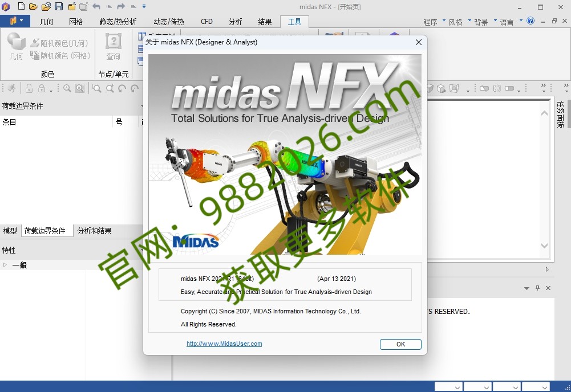Click the 几何 color tool icon

16,46
